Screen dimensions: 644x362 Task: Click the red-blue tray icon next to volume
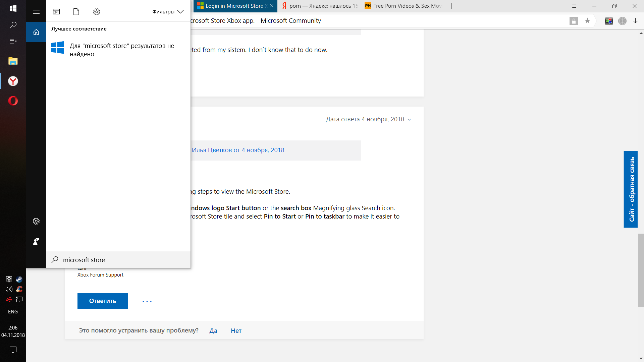19,289
